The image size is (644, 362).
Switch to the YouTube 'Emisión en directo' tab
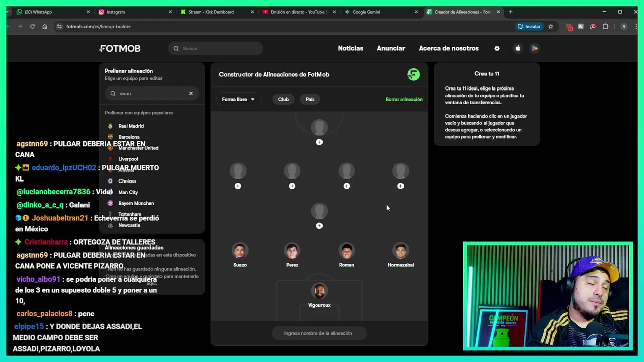pos(298,12)
